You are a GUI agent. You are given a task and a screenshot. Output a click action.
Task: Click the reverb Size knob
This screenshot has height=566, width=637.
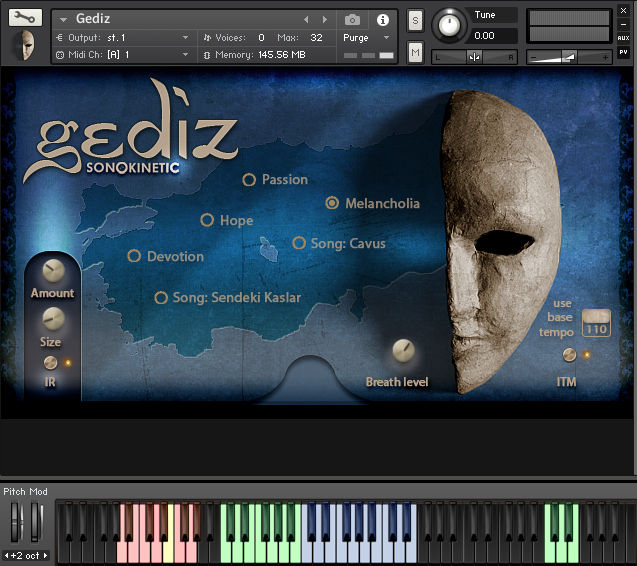pyautogui.click(x=54, y=319)
